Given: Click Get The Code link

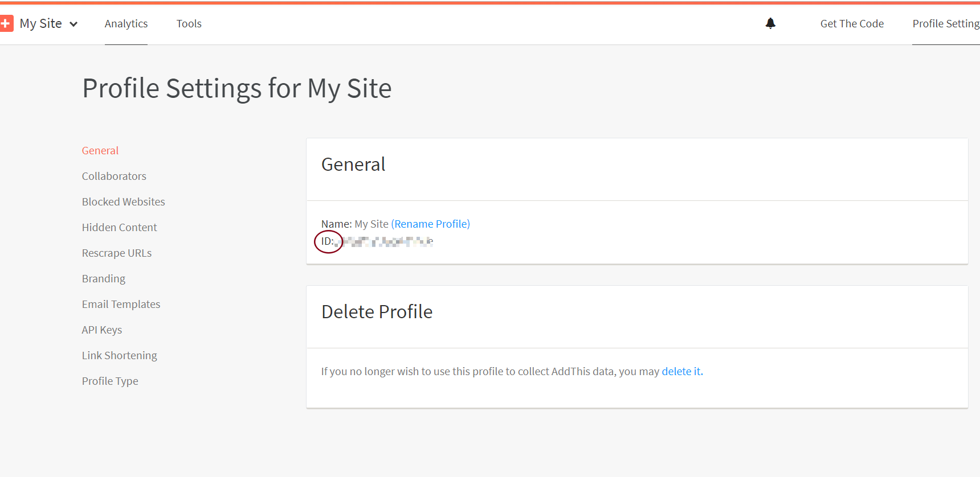Looking at the screenshot, I should pos(852,24).
